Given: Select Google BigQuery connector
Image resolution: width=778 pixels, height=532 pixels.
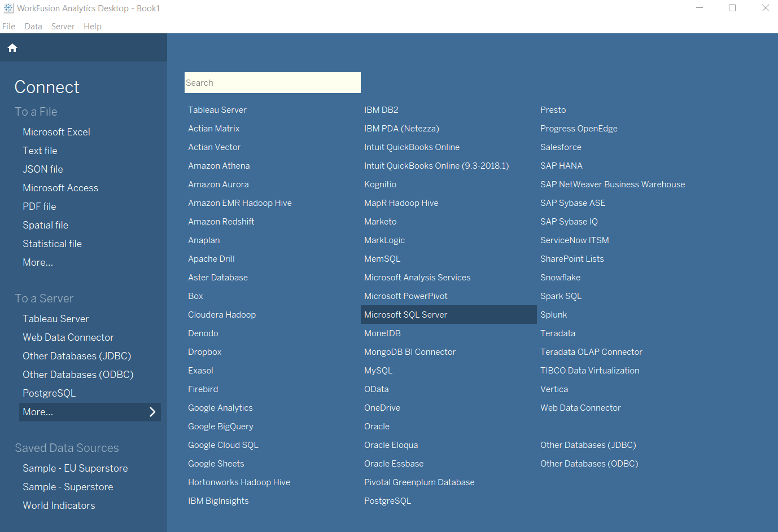Looking at the screenshot, I should [x=221, y=427].
